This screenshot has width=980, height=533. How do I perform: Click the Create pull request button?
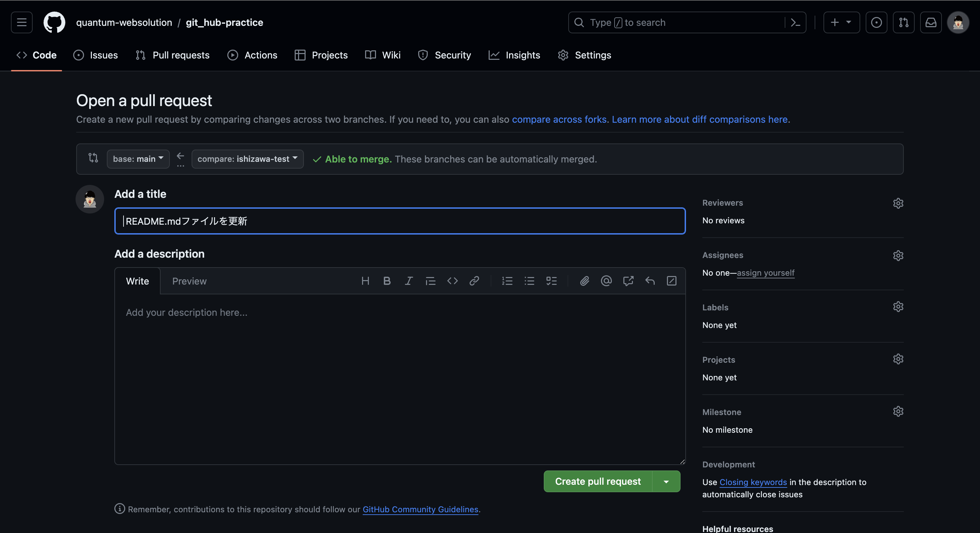click(x=598, y=482)
